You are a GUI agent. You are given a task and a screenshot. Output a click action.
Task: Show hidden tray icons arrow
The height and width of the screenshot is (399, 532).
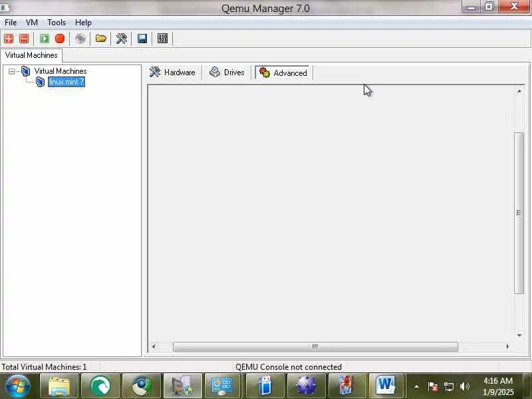[416, 386]
